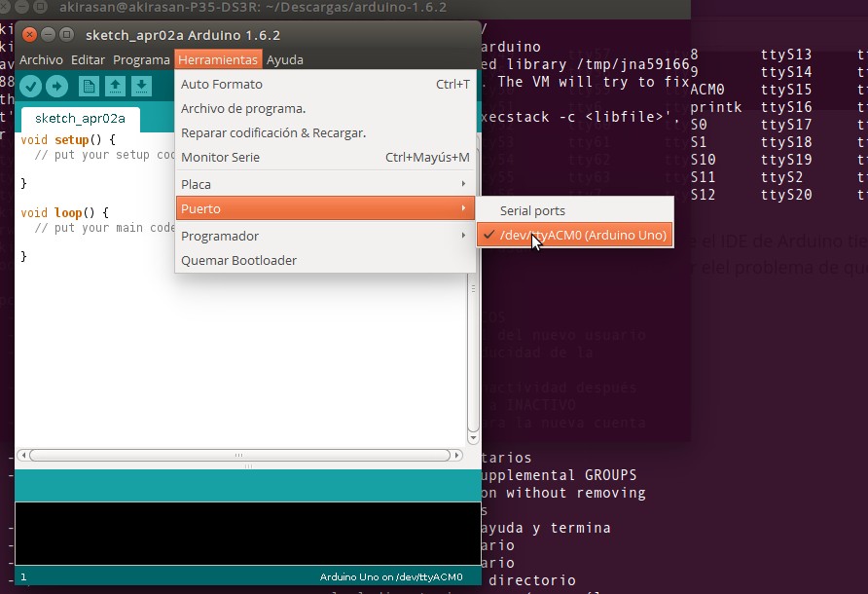
Task: Click the terminal window title bar
Action: click(x=345, y=8)
